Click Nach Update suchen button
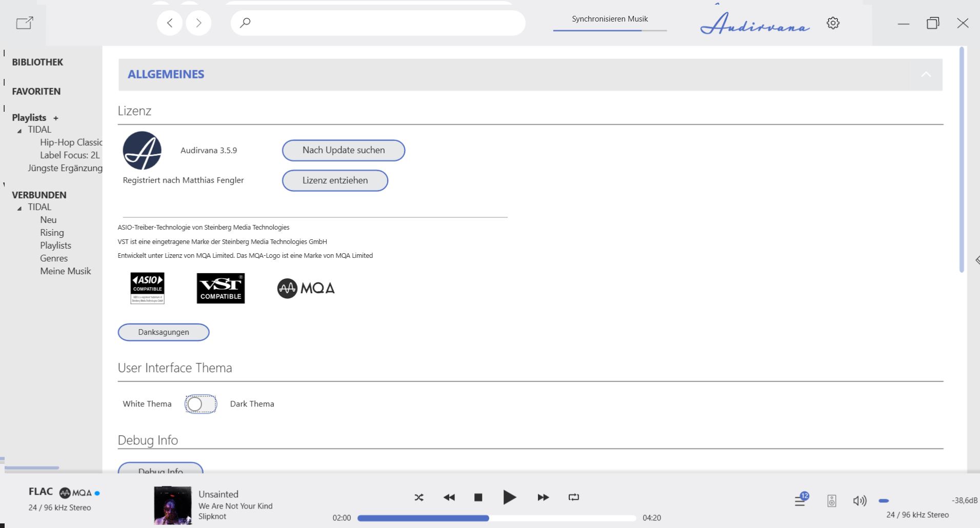Viewport: 980px width, 528px height. [344, 150]
